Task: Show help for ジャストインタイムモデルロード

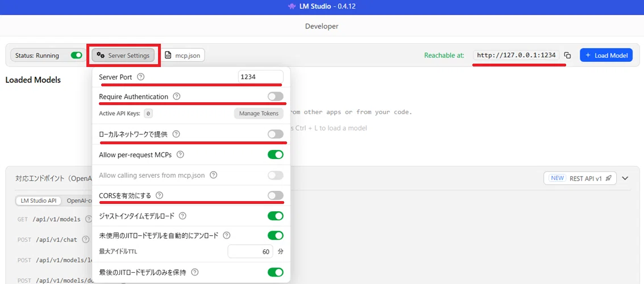Action: 183,216
